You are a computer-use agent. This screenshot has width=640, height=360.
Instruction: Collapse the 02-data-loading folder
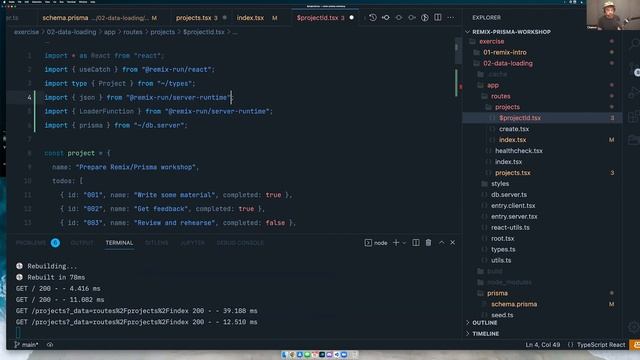coord(507,63)
